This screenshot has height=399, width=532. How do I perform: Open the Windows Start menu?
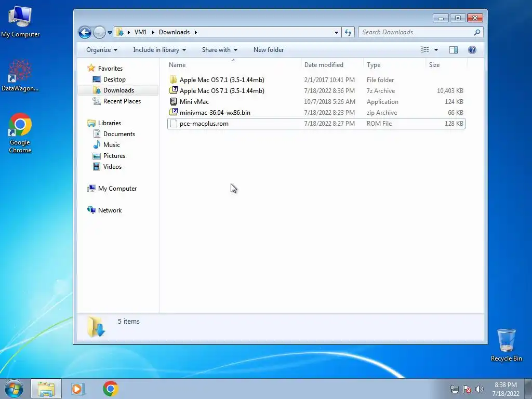(14, 389)
